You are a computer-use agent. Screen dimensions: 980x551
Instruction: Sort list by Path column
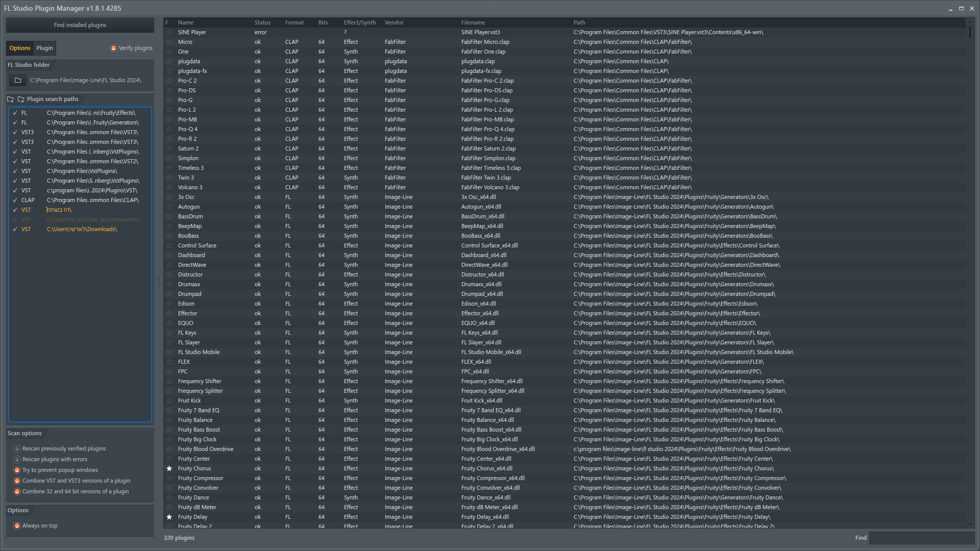(x=579, y=22)
